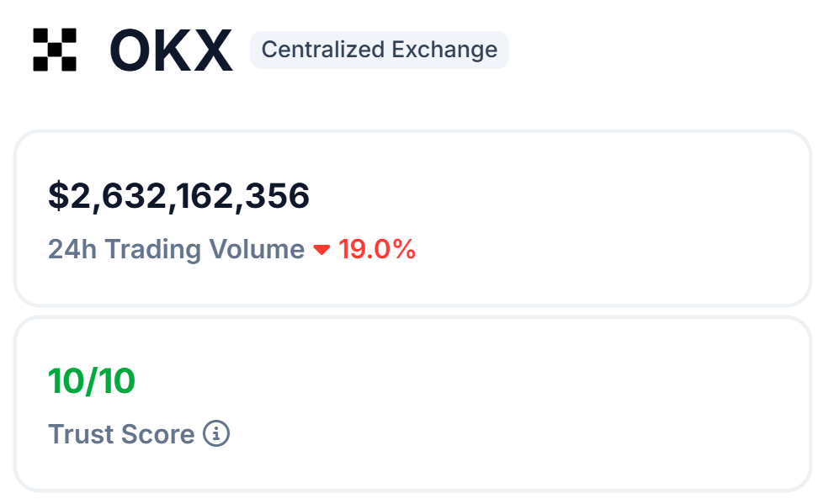Select the $2,632,162,356 volume figure
Image resolution: width=818 pixels, height=504 pixels.
(x=179, y=196)
